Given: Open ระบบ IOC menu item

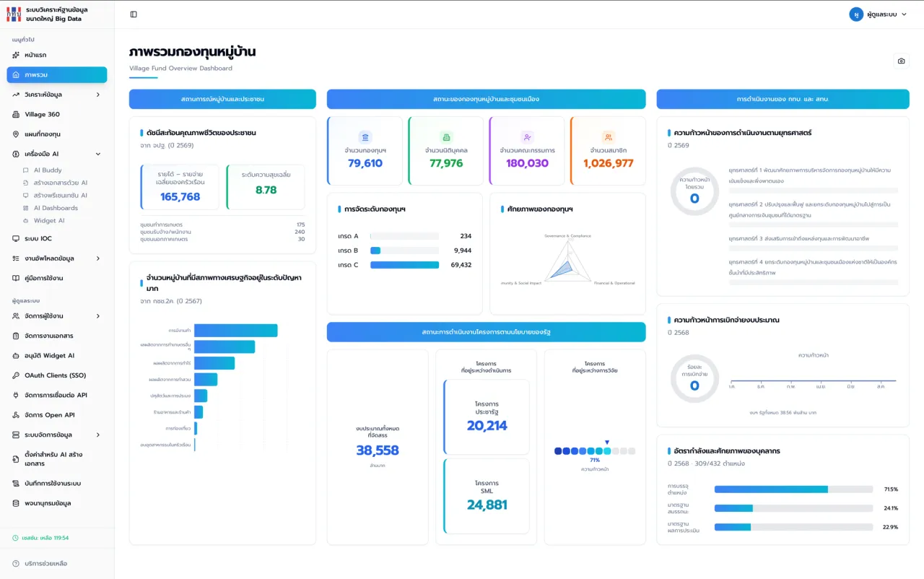Looking at the screenshot, I should point(57,238).
